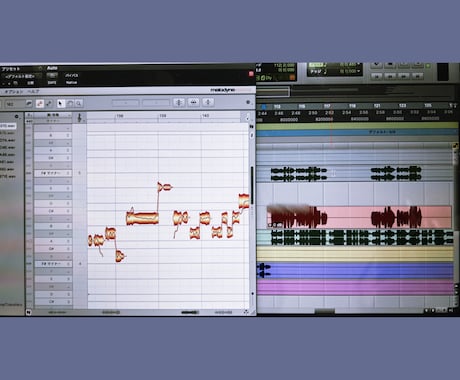
Task: Select the pitch tool beside the arrow tool
Action: click(70, 104)
